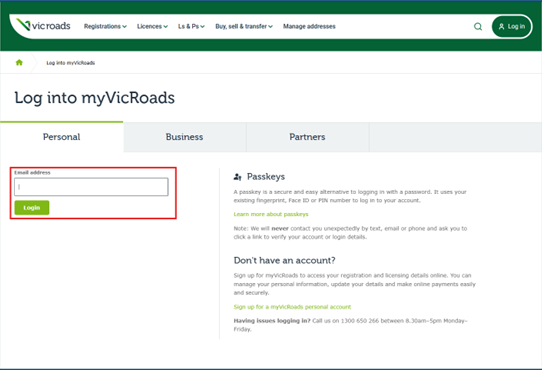Click the Don't have an account? heading
This screenshot has width=542, height=370.
(284, 260)
